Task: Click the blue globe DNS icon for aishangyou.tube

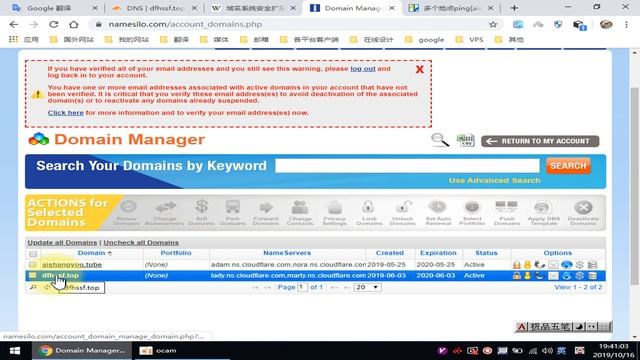Action: [566, 265]
